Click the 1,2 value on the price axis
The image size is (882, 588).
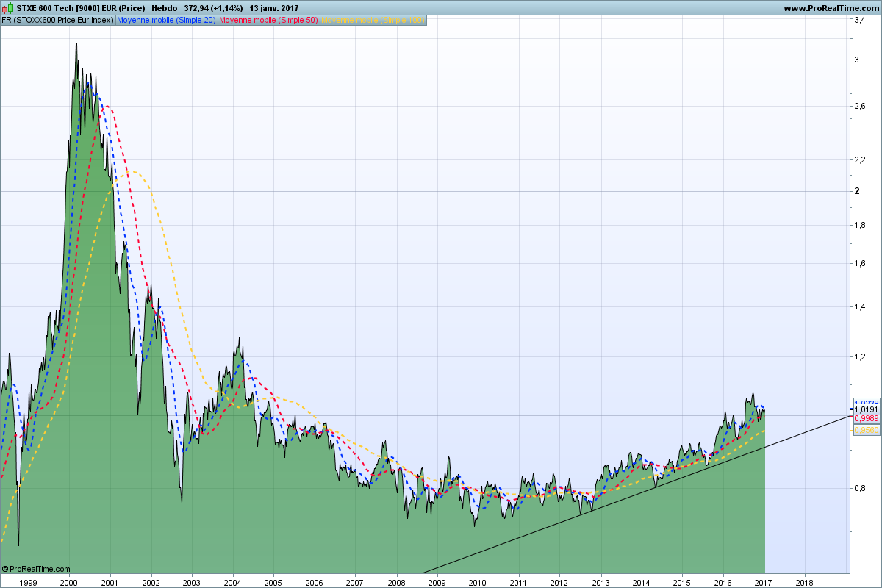[858, 356]
